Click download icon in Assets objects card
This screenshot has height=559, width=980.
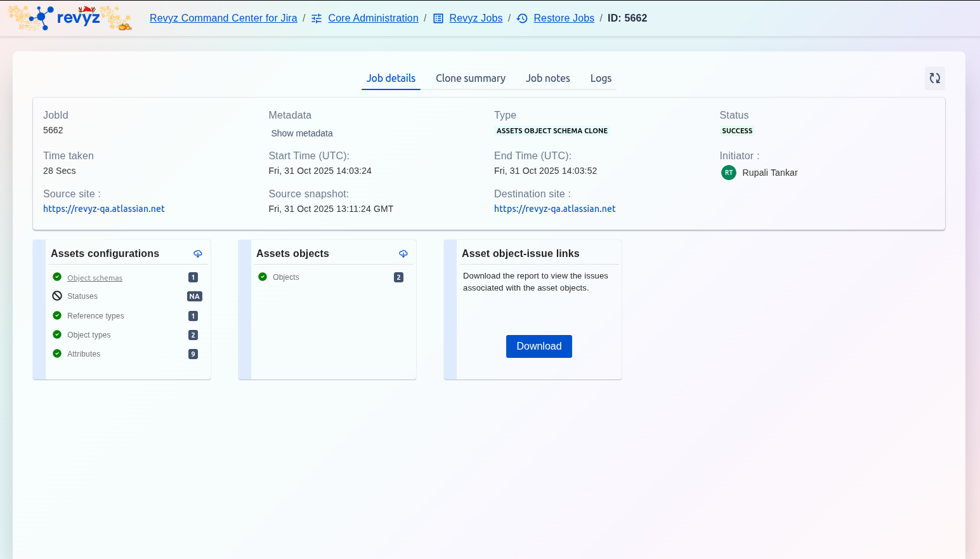pos(403,254)
